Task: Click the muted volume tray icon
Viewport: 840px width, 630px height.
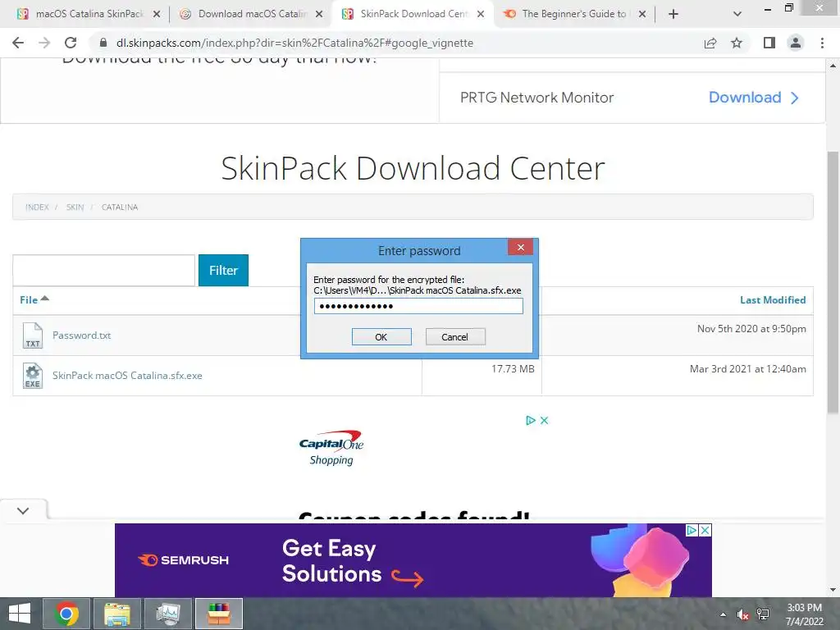Action: (x=742, y=614)
